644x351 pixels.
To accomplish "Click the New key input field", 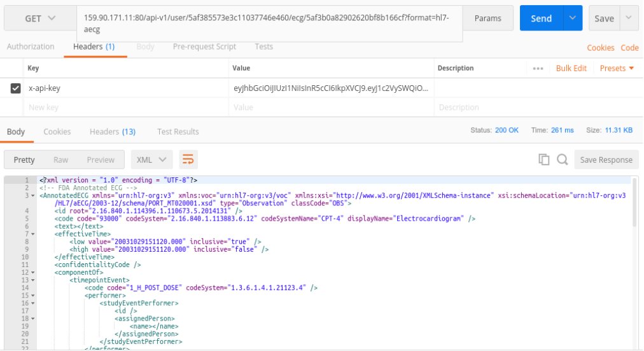I will 126,107.
